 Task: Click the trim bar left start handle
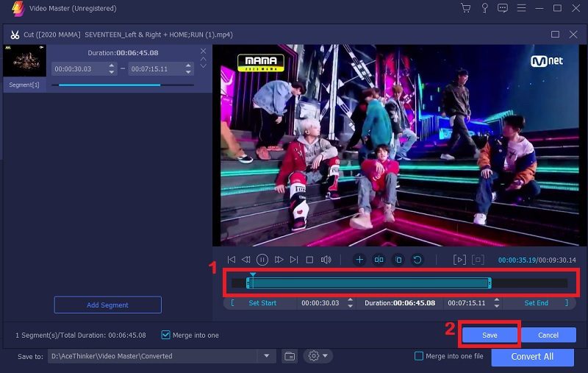(248, 283)
